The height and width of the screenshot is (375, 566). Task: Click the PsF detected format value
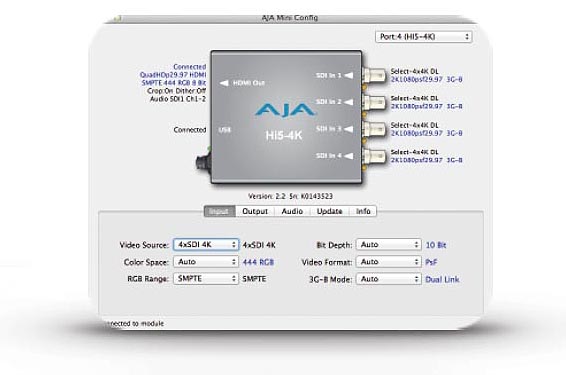(431, 262)
